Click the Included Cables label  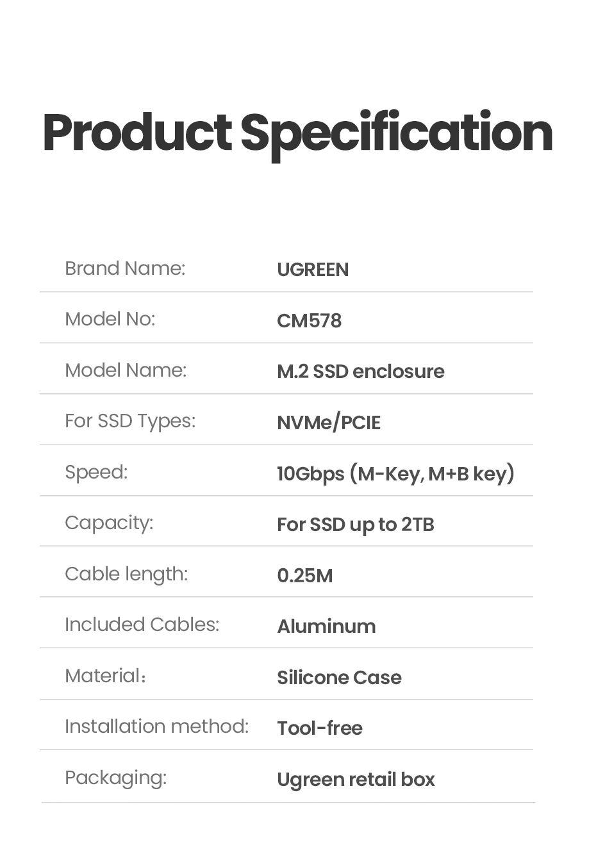pyautogui.click(x=142, y=625)
